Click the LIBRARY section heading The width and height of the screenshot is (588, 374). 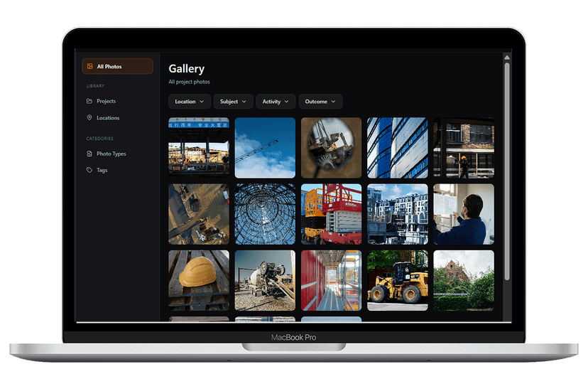coord(95,86)
